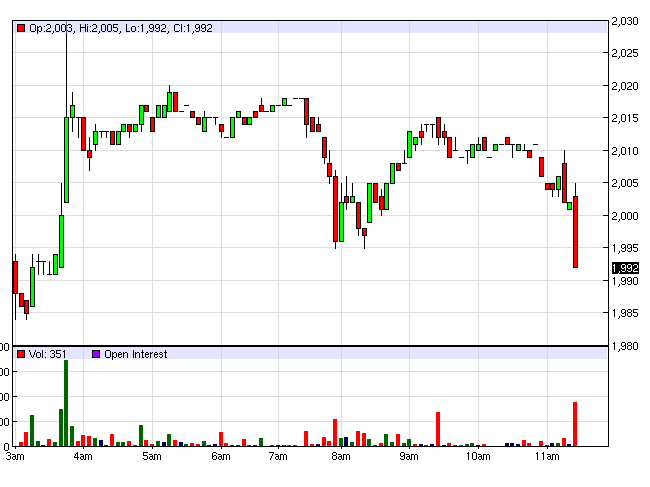Click the 8am time axis label
This screenshot has height=487, width=650.
(341, 457)
